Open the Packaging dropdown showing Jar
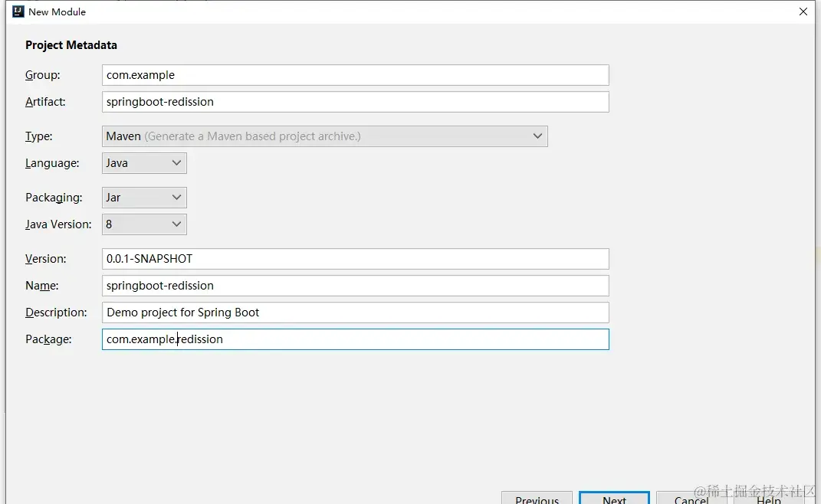 point(144,198)
